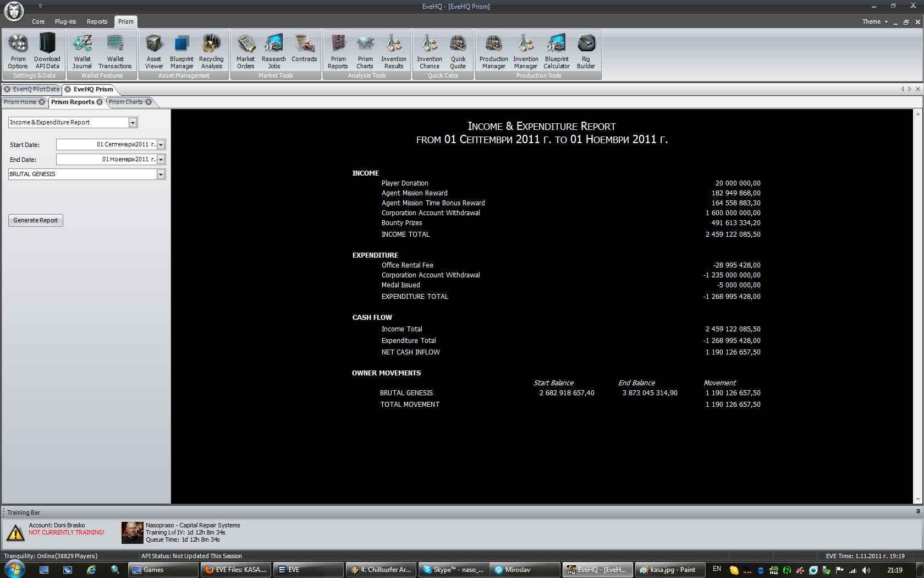
Task: Open Wallet Transactions
Action: 115,51
